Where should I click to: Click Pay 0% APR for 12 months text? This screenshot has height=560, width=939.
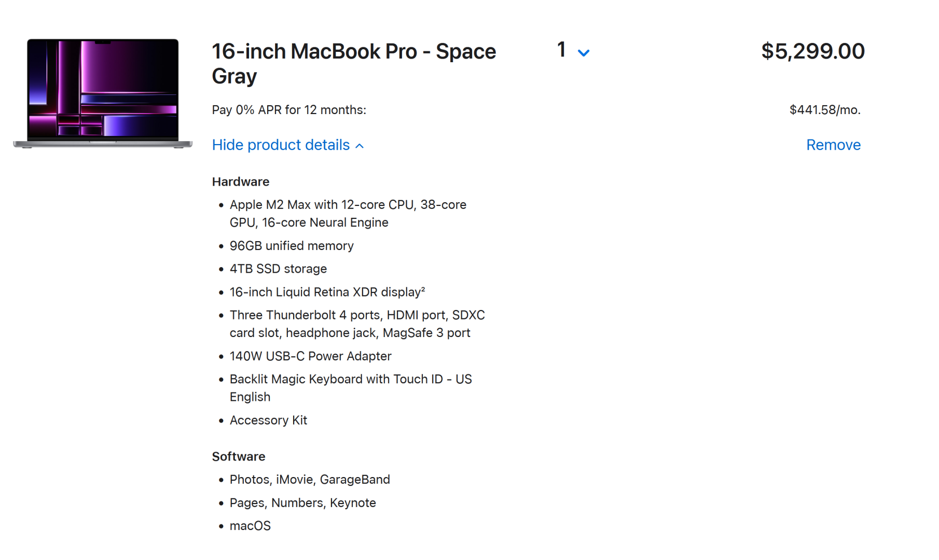coord(289,110)
